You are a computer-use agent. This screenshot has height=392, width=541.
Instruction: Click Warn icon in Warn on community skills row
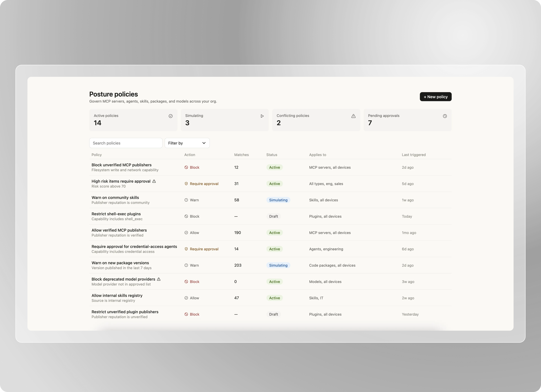coord(186,200)
